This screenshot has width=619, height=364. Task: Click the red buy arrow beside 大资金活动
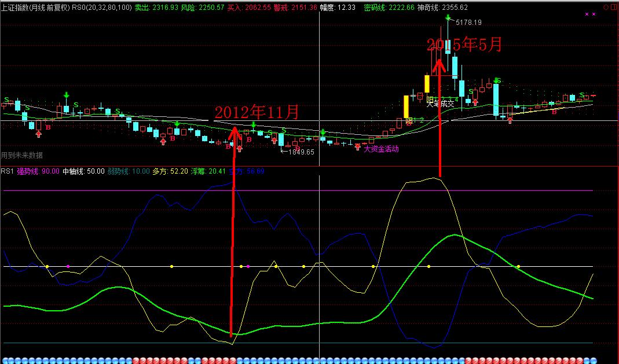(x=358, y=147)
